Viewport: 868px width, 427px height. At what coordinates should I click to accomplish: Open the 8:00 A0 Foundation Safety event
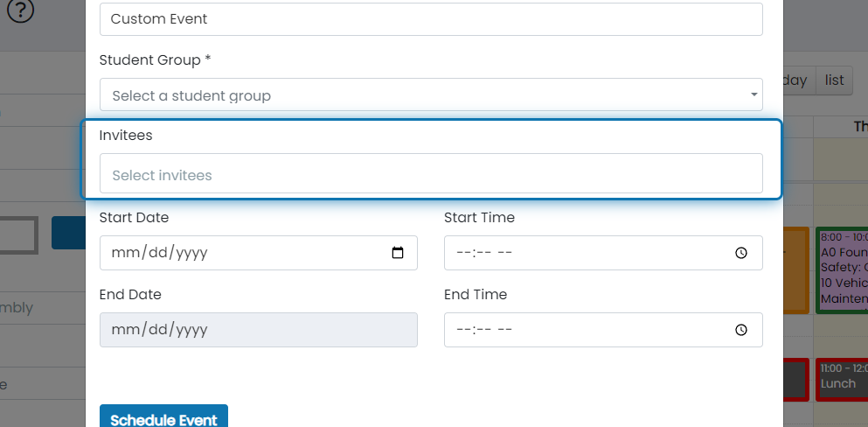point(842,270)
